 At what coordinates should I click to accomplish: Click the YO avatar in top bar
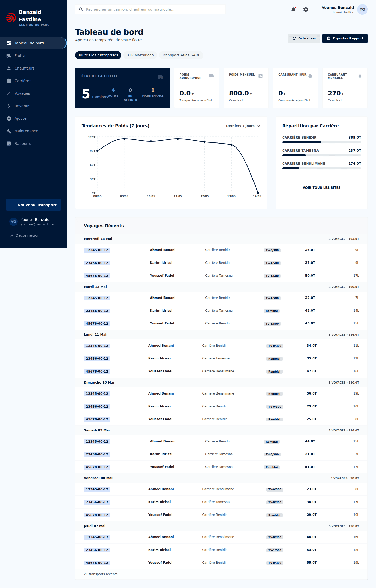pyautogui.click(x=362, y=9)
